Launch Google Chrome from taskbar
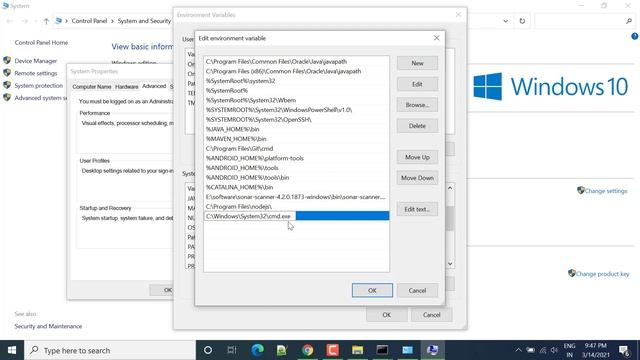 point(307,350)
